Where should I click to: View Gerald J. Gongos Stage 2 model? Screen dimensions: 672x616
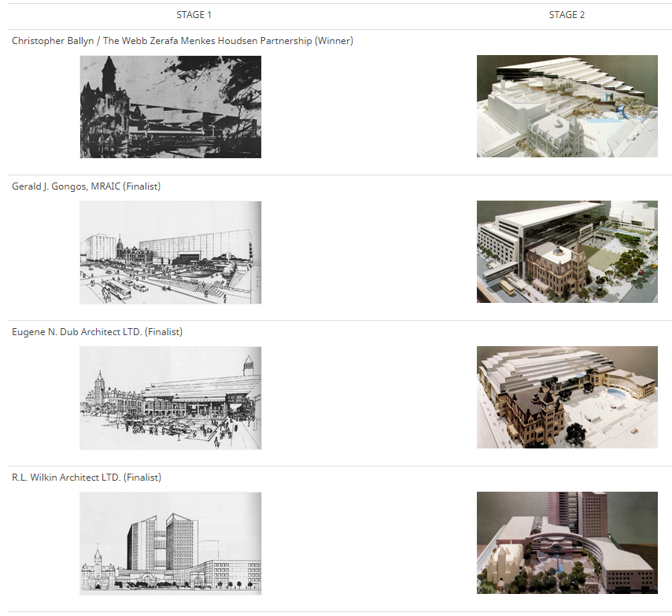567,252
